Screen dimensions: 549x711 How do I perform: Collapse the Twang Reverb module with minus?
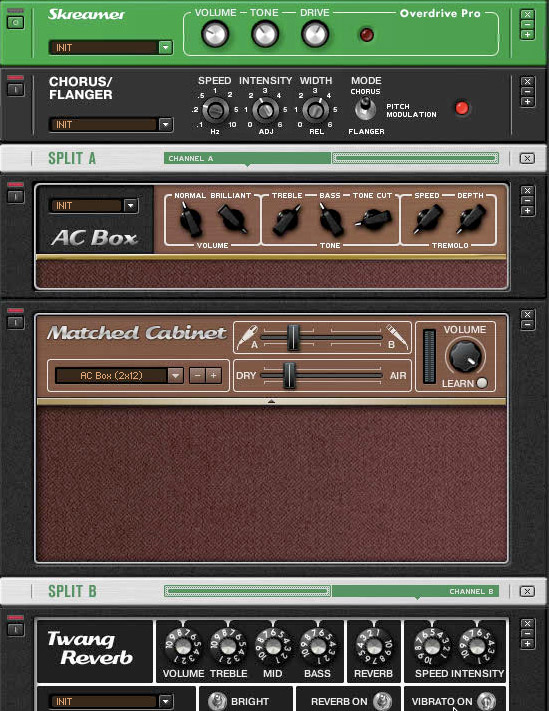coord(527,633)
